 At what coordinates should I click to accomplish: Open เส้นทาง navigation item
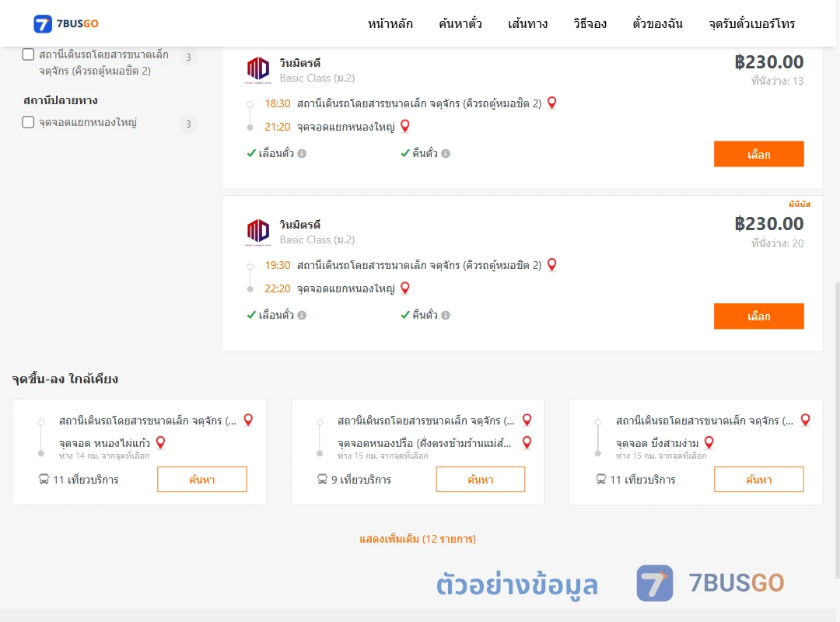point(527,23)
